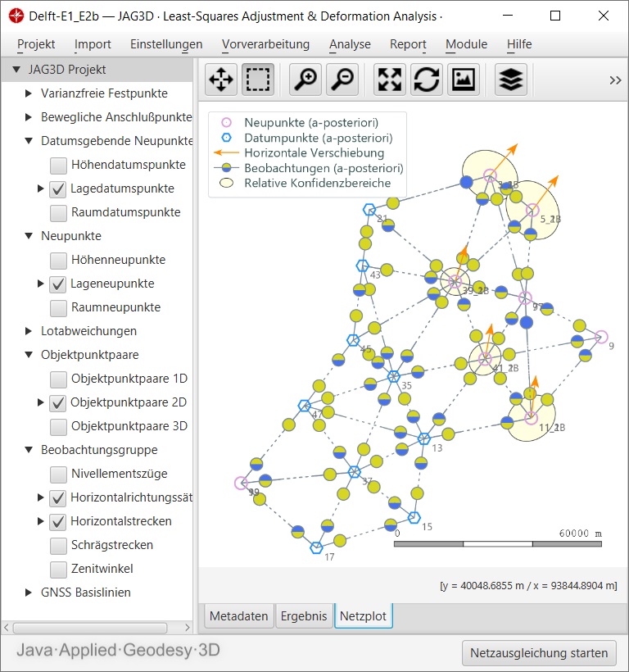This screenshot has width=629, height=672.
Task: Click the JAG3D application logo icon
Action: (16, 16)
